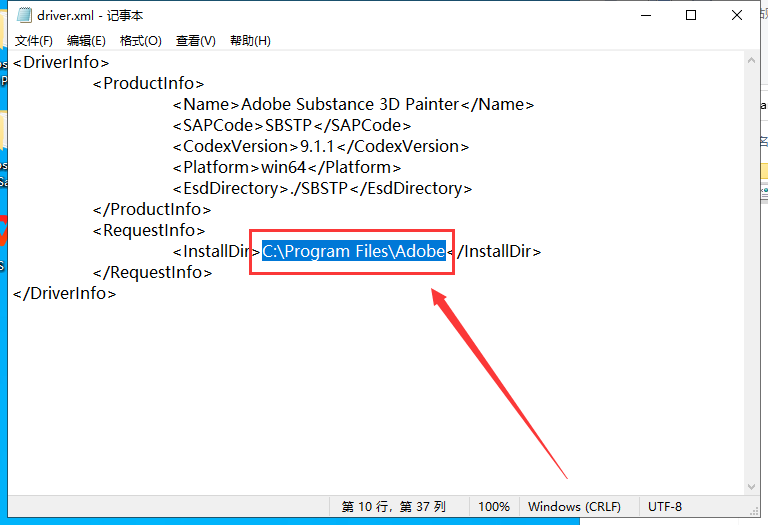Open the 格式(O) menu
The width and height of the screenshot is (768, 525).
click(141, 41)
